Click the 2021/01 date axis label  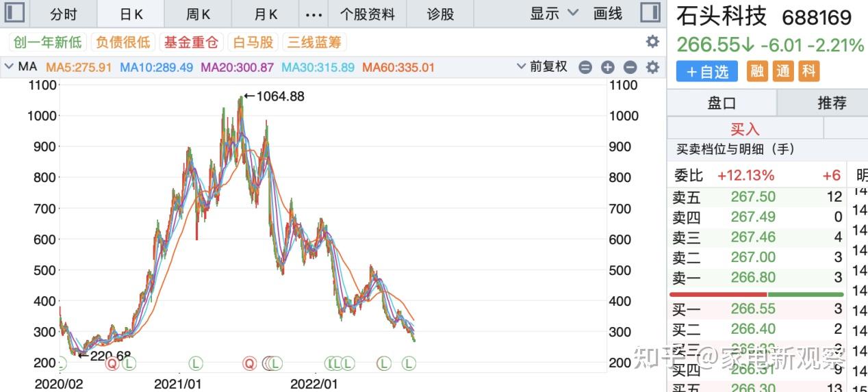(x=178, y=384)
